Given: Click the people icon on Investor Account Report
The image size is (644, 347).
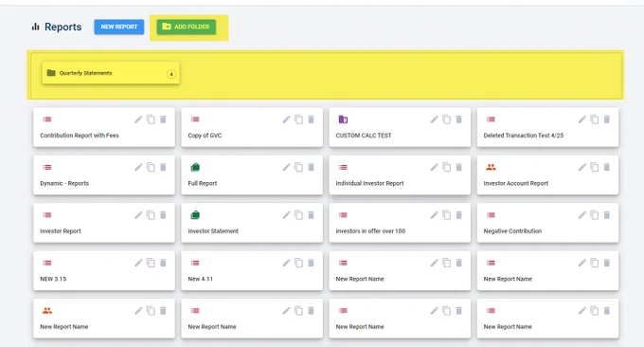Looking at the screenshot, I should (x=491, y=167).
